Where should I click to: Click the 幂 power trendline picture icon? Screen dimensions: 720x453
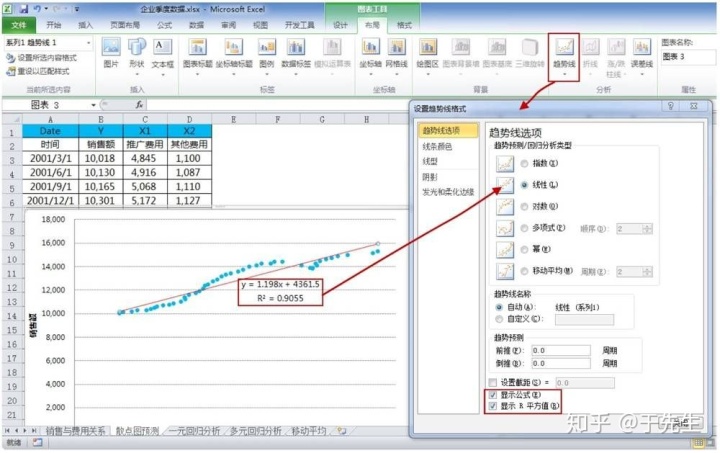point(505,250)
